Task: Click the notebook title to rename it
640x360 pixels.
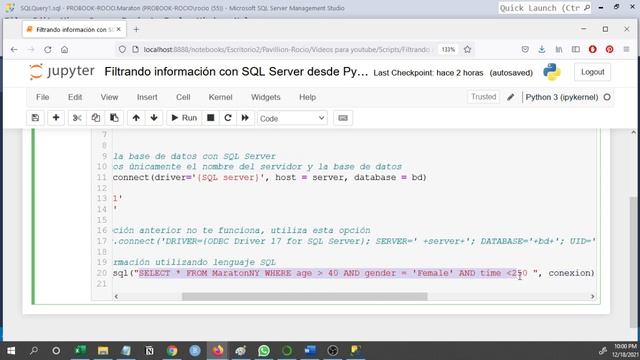Action: (236, 72)
